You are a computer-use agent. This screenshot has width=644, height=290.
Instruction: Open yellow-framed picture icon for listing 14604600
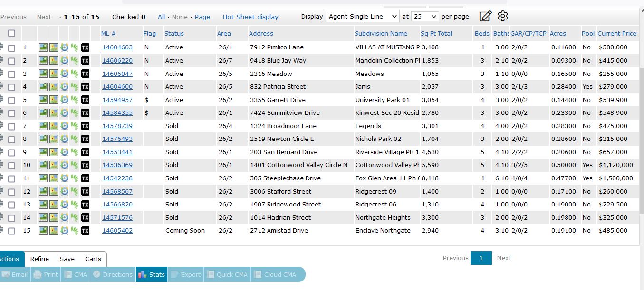54,87
